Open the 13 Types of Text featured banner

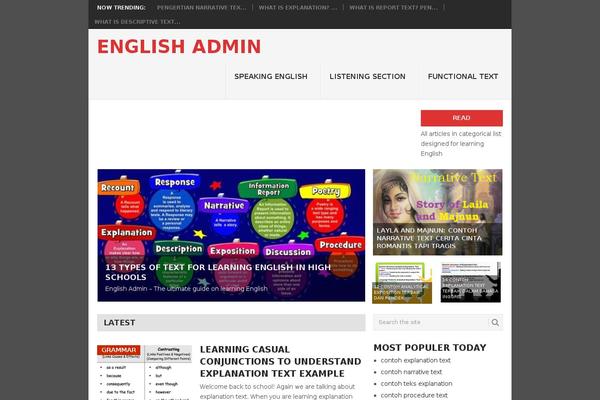tap(231, 235)
